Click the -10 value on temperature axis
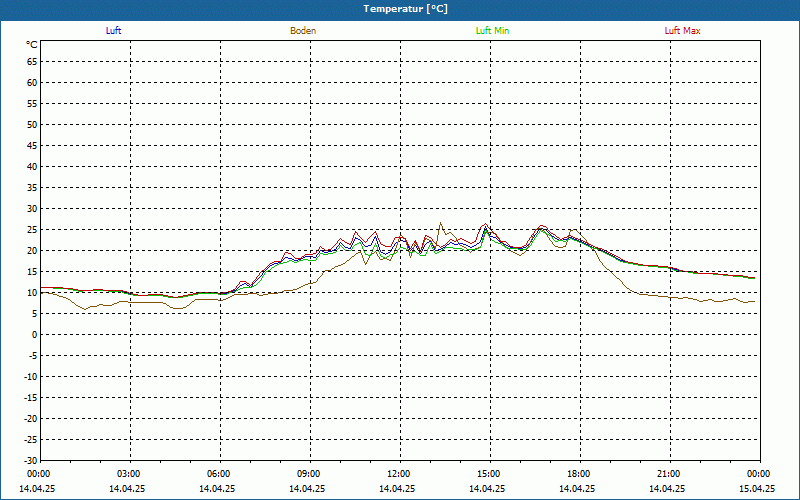The image size is (800, 500). click(31, 377)
